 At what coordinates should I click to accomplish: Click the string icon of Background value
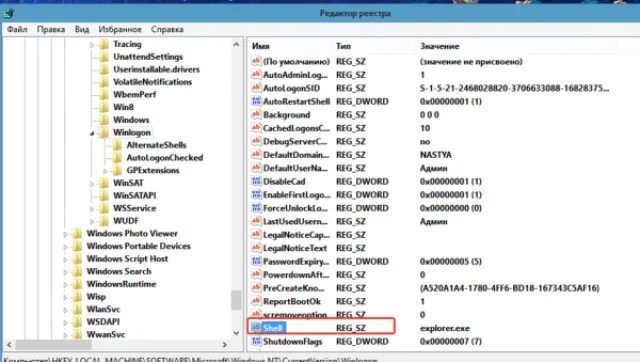tap(256, 115)
